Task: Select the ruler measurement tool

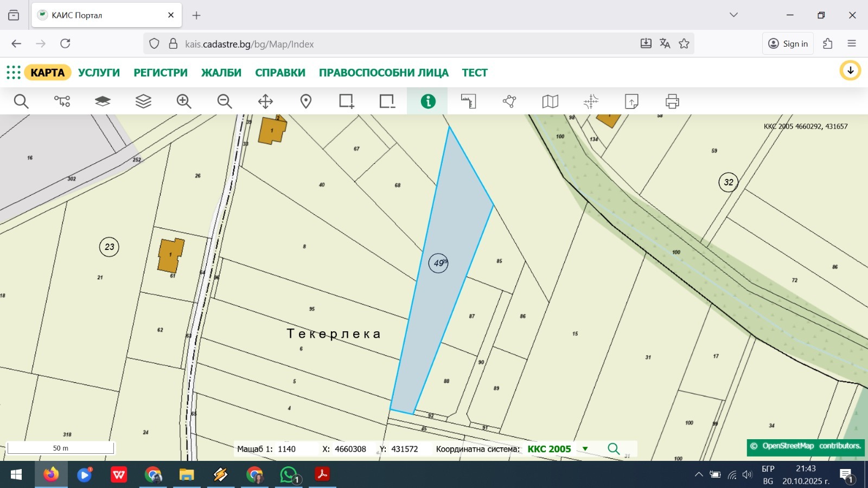Action: point(469,101)
